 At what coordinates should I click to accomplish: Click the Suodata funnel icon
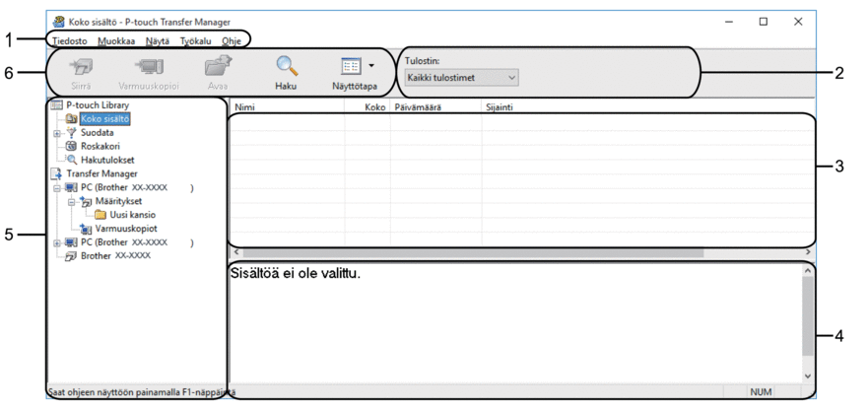pyautogui.click(x=72, y=132)
